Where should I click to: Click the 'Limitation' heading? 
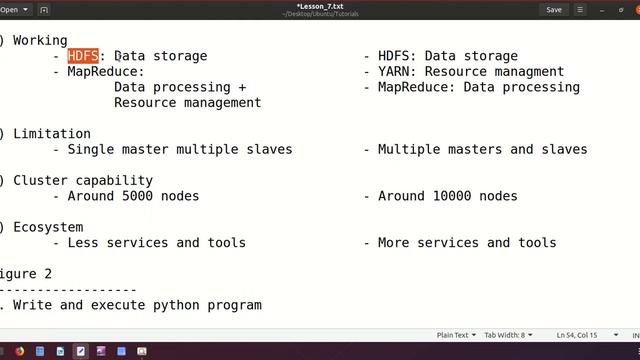[52, 134]
